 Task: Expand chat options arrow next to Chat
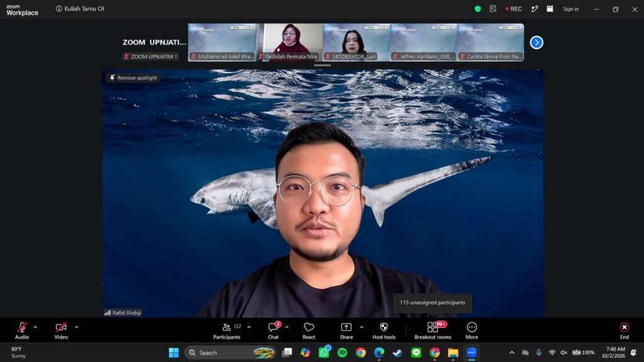click(x=287, y=327)
